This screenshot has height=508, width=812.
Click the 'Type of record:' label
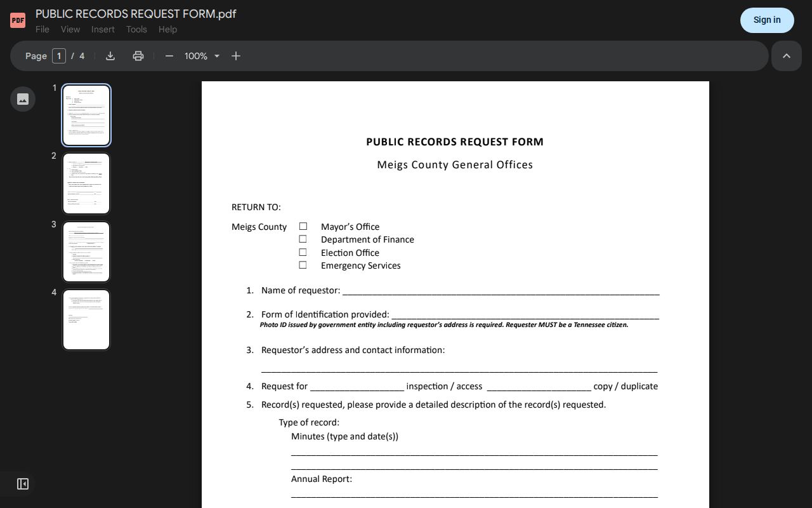click(309, 422)
